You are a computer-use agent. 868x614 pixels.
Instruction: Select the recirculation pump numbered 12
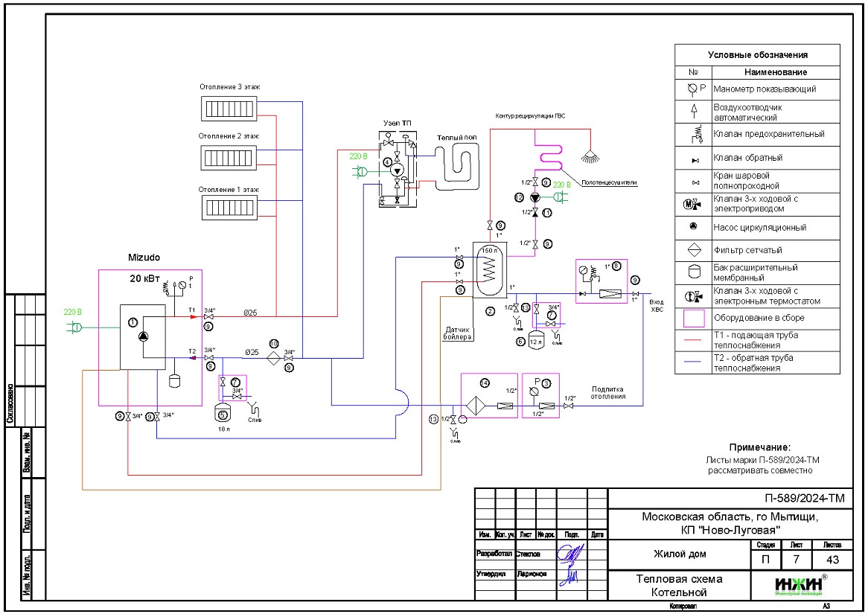tap(534, 198)
